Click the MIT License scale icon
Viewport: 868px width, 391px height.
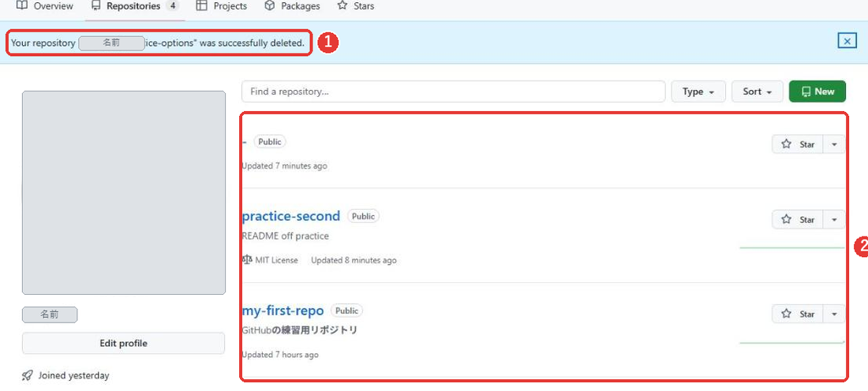pos(247,259)
